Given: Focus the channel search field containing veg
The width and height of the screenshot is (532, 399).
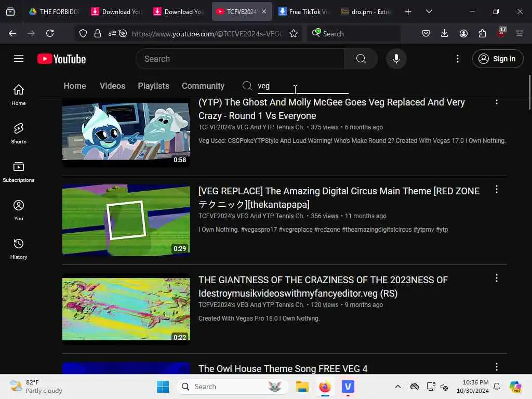Looking at the screenshot, I should click(x=303, y=86).
